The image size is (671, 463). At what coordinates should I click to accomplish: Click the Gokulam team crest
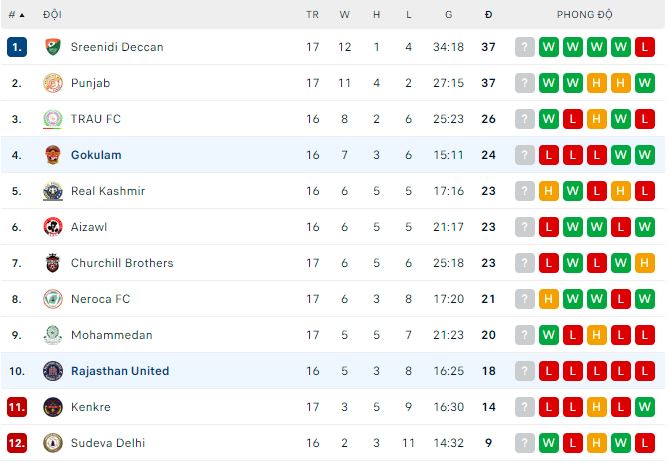click(x=53, y=155)
